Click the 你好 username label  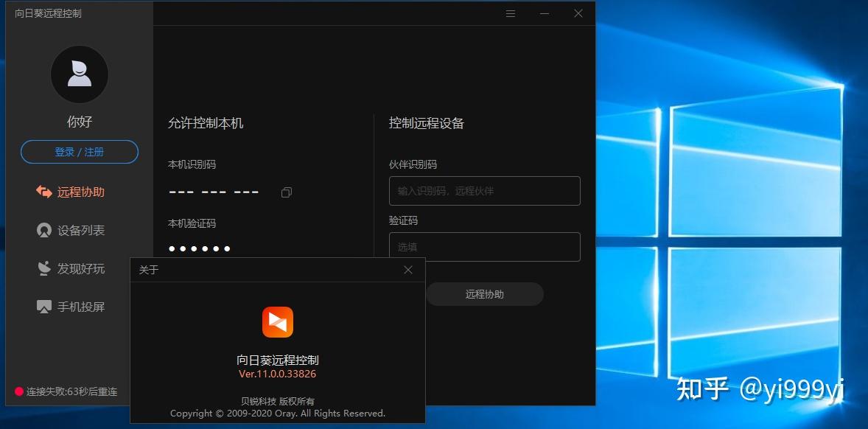coord(79,122)
